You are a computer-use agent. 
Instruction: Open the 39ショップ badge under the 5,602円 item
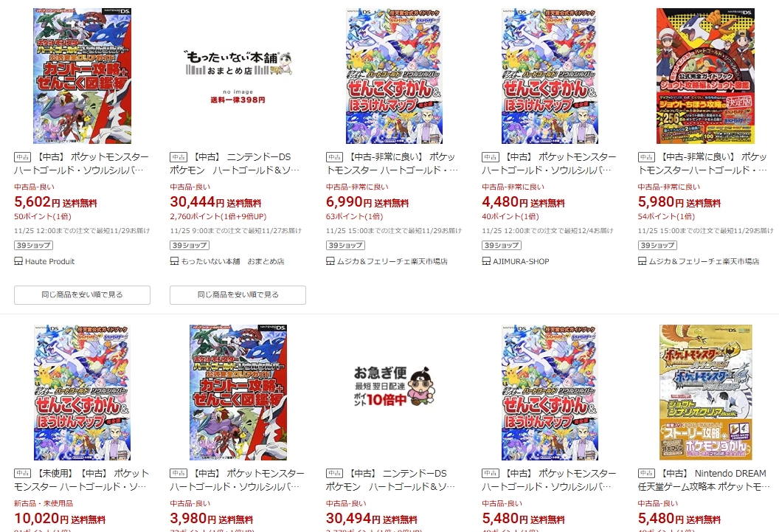click(33, 246)
